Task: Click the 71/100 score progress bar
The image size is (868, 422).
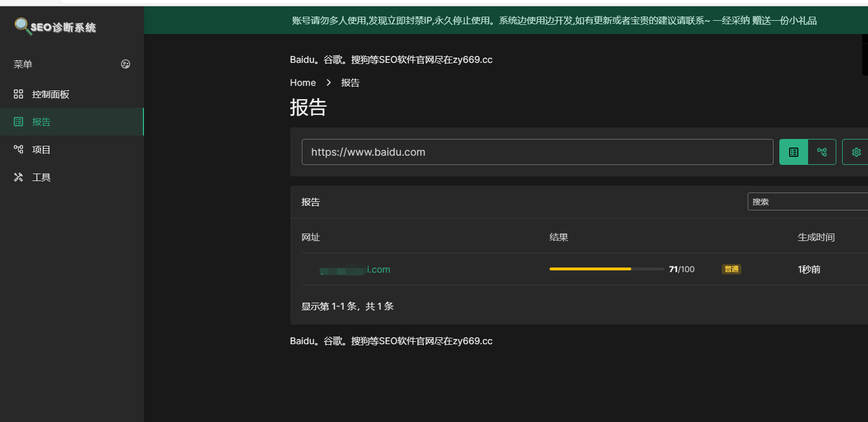Action: (607, 269)
